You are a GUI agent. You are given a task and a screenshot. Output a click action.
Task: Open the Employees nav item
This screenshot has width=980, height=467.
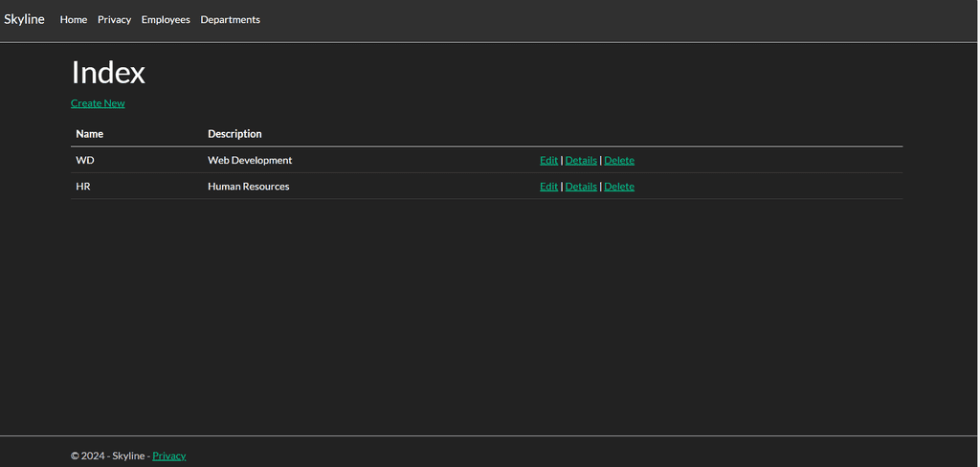coord(166,19)
